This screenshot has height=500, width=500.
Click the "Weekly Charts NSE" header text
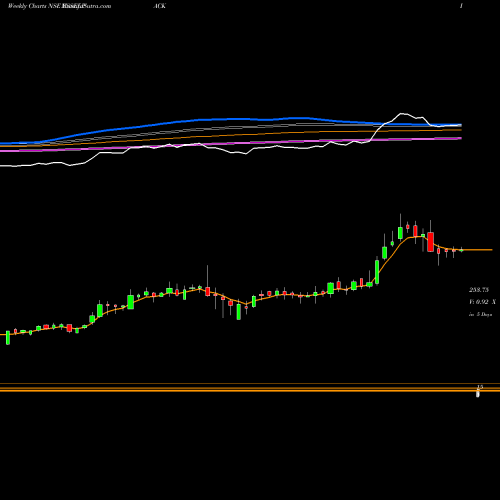point(35,6)
